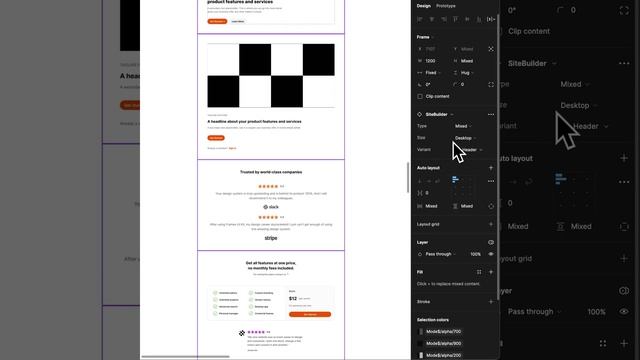Open Type property Mixed dropdown

tap(464, 126)
